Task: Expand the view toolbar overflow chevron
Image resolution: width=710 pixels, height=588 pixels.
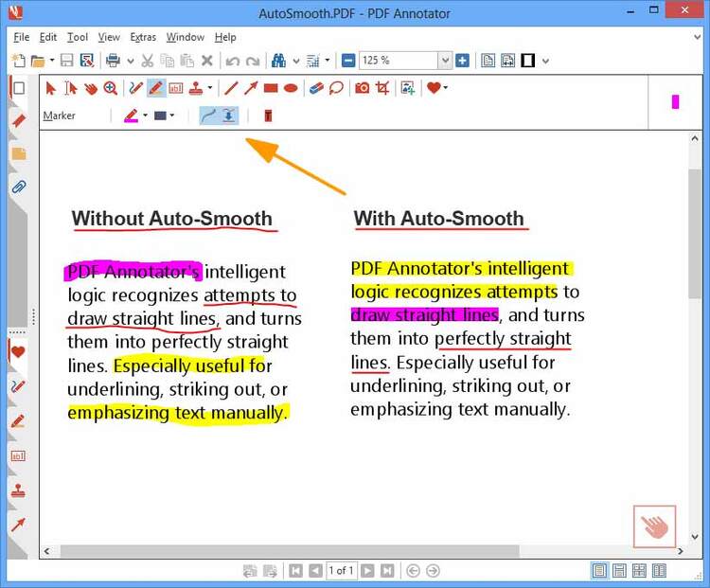Action: pos(545,61)
